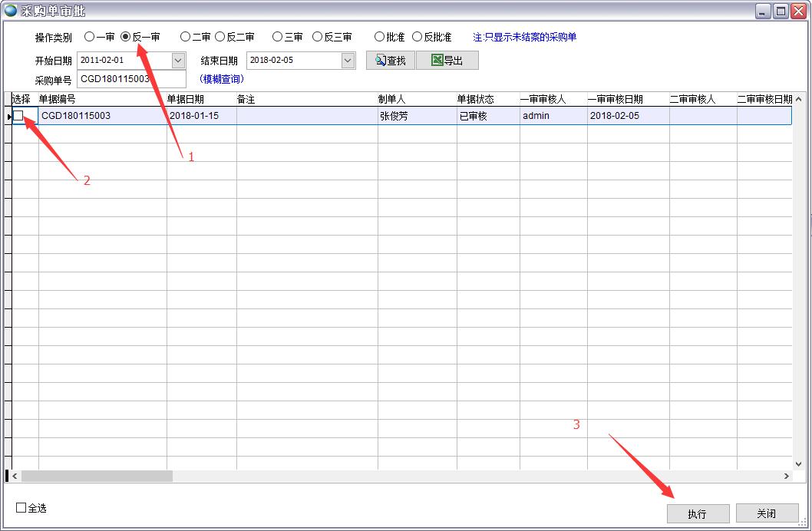
Task: Open the 开始日期 date dropdown
Action: pyautogui.click(x=179, y=60)
